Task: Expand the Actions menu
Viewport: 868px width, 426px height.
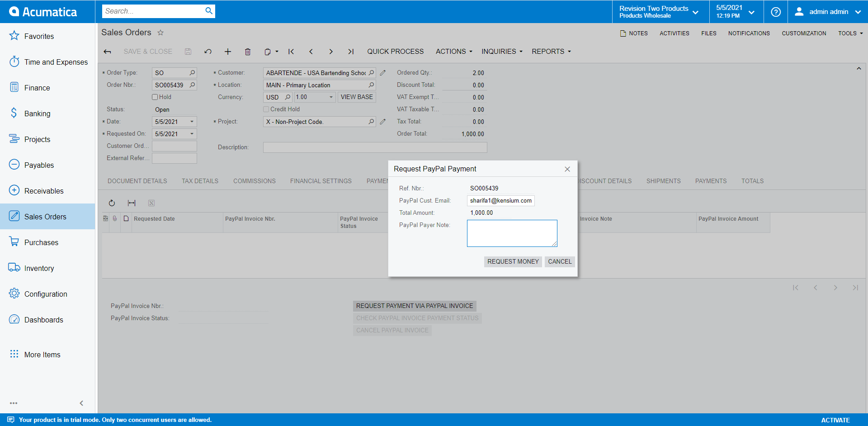Action: point(454,52)
